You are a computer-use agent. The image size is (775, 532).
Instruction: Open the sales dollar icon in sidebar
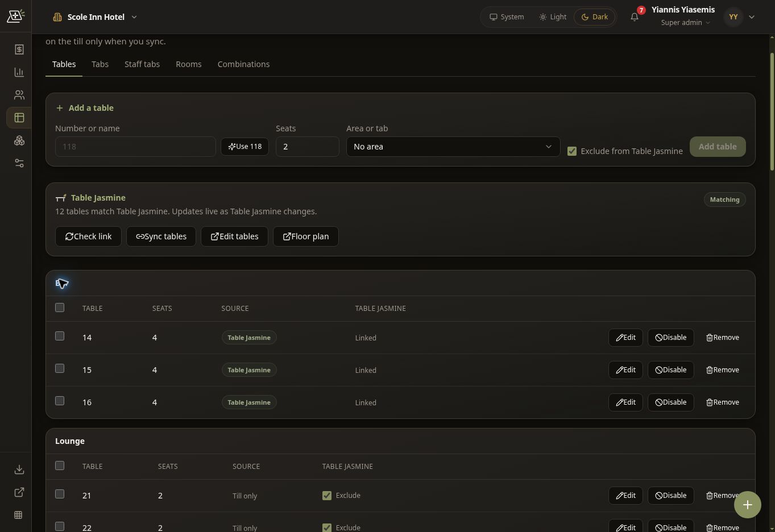[x=19, y=49]
